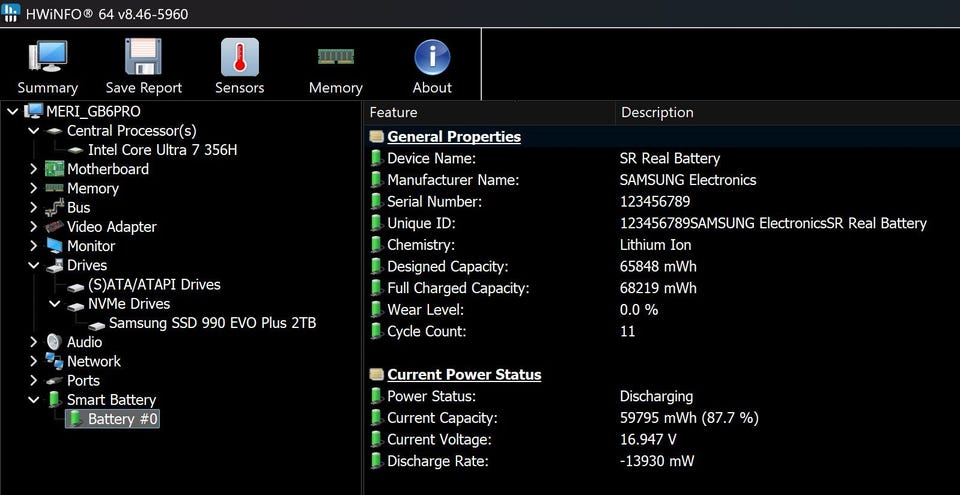Click the Discharging power status value
Viewport: 960px width, 495px height.
656,396
